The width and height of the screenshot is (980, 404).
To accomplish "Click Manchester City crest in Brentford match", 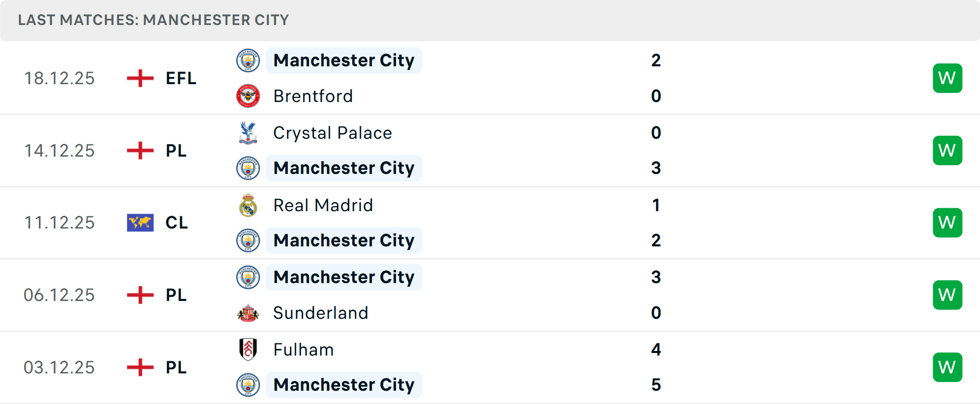I will coord(248,60).
